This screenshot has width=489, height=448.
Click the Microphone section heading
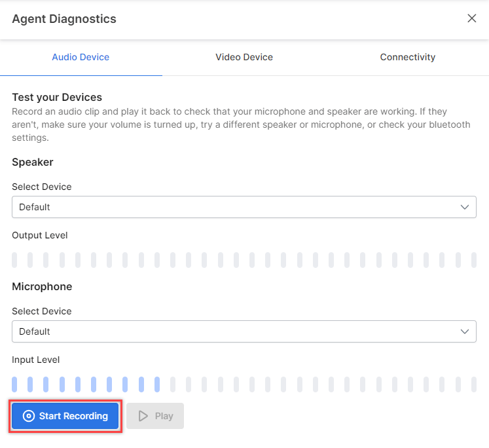point(42,287)
